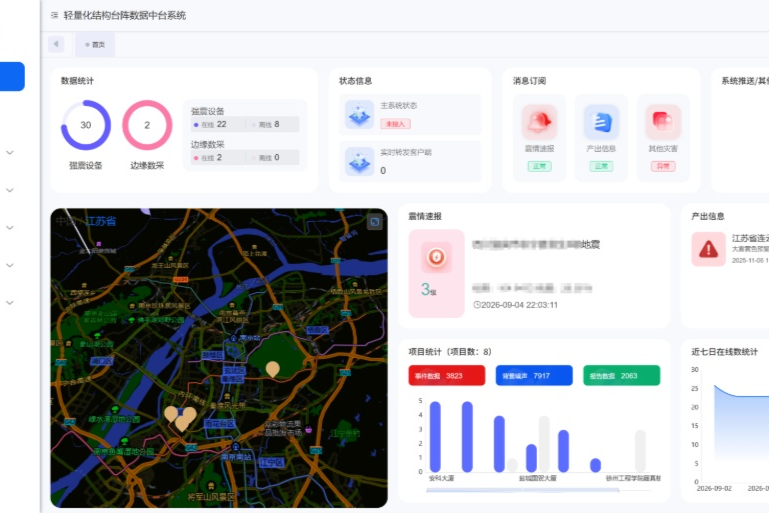Click the earthquake report pink icon
The image size is (769, 513).
point(436,256)
